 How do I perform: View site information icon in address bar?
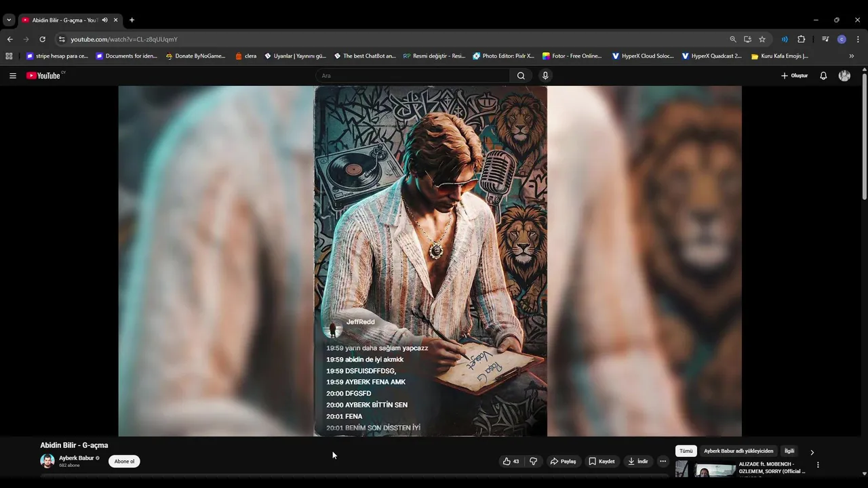point(62,39)
